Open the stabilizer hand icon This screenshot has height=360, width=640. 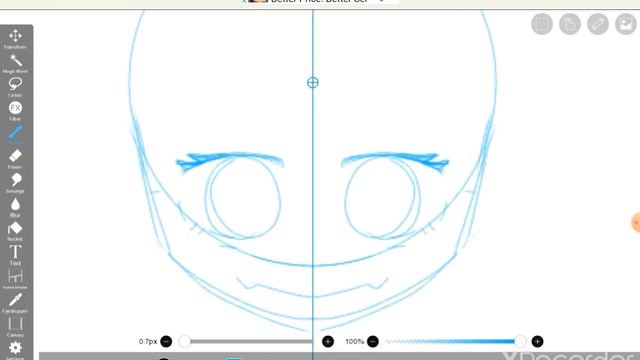570,24
